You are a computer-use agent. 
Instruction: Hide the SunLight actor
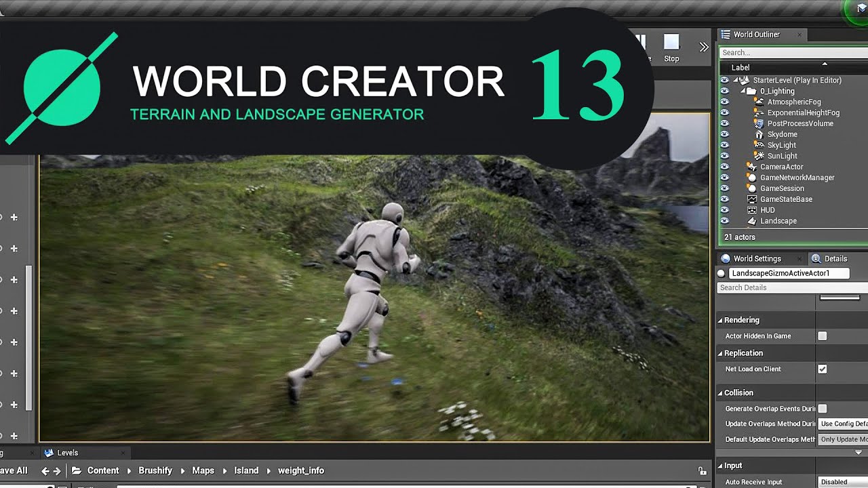725,156
